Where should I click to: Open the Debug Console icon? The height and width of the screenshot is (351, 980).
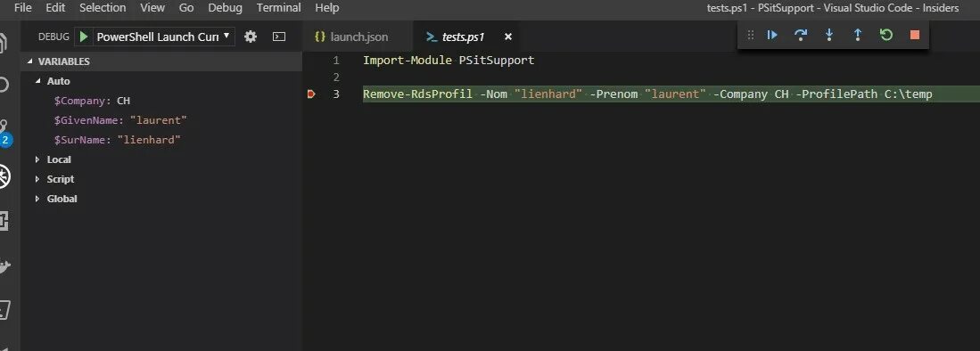click(279, 37)
